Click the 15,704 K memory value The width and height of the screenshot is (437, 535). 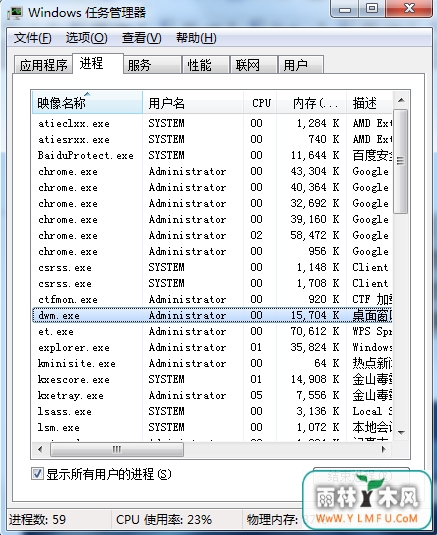(315, 315)
